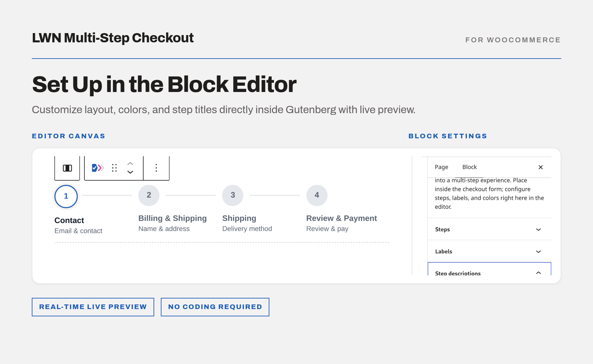Click the block description paragraph in sidebar
This screenshot has width=593, height=364.
click(x=489, y=194)
